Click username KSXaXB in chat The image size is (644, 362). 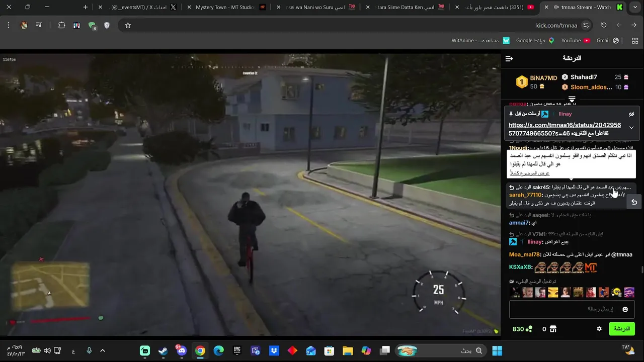[x=521, y=267]
